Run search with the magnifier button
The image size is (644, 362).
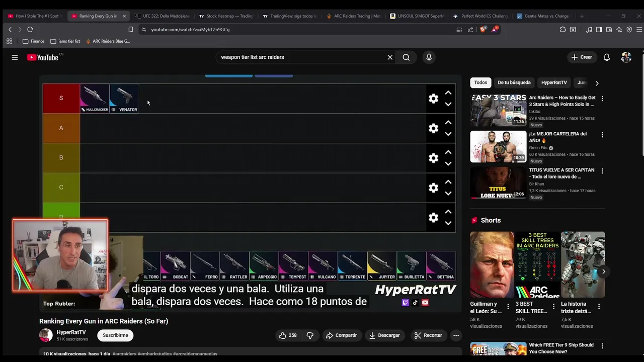click(406, 57)
